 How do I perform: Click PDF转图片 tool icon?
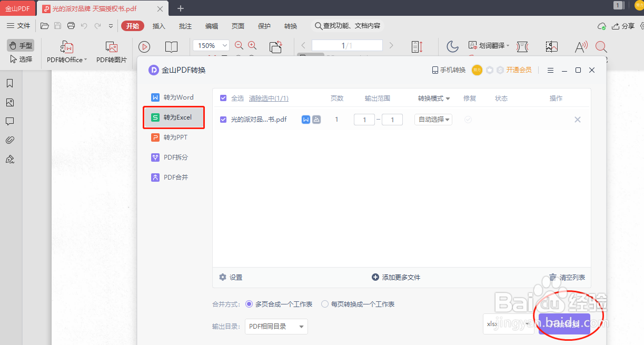(x=112, y=53)
